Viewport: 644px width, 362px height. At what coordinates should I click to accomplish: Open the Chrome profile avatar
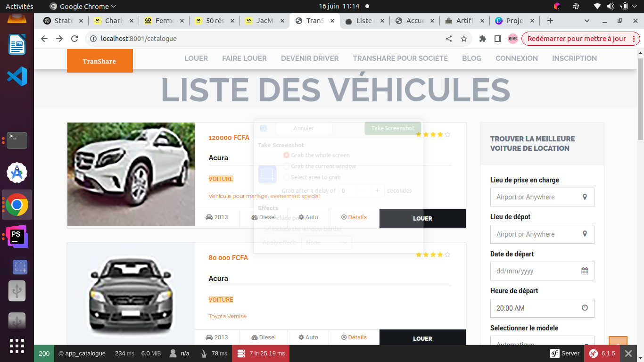(513, 39)
